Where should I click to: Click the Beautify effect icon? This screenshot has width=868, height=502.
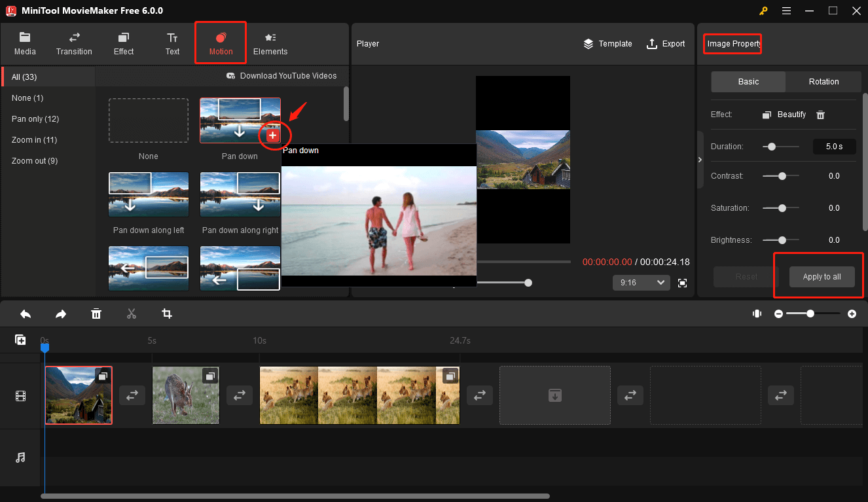tap(767, 115)
